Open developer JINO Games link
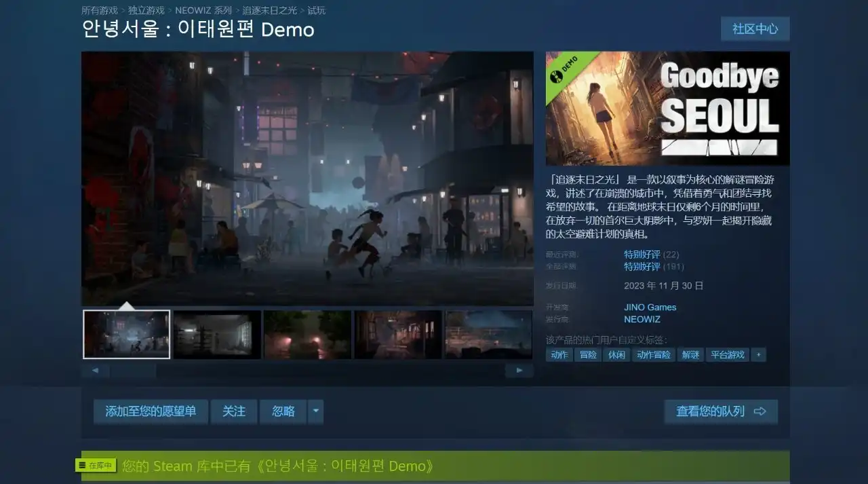This screenshot has height=484, width=868. tap(650, 308)
